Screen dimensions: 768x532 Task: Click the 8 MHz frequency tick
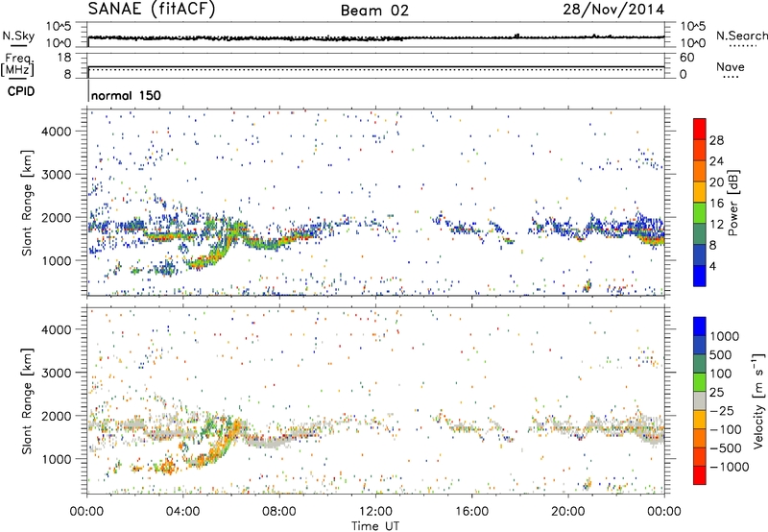pyautogui.click(x=67, y=74)
